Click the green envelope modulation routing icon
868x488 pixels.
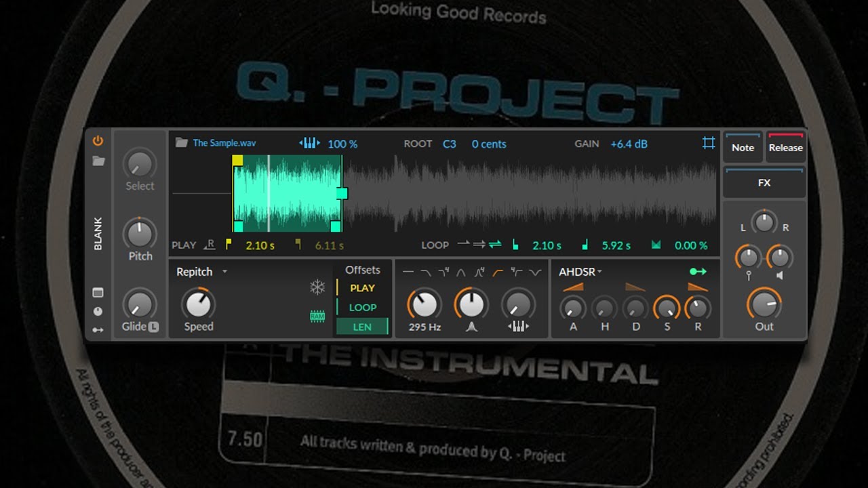coord(698,272)
